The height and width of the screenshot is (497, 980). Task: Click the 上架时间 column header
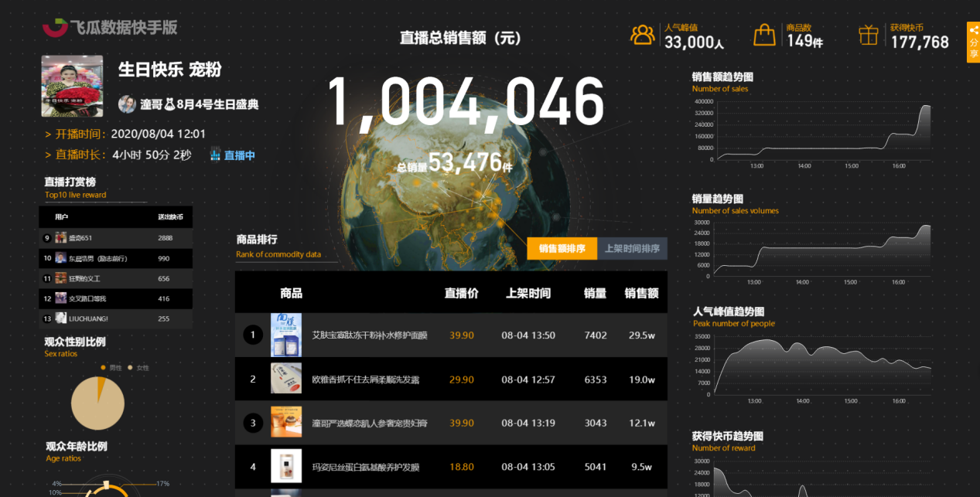(x=528, y=293)
